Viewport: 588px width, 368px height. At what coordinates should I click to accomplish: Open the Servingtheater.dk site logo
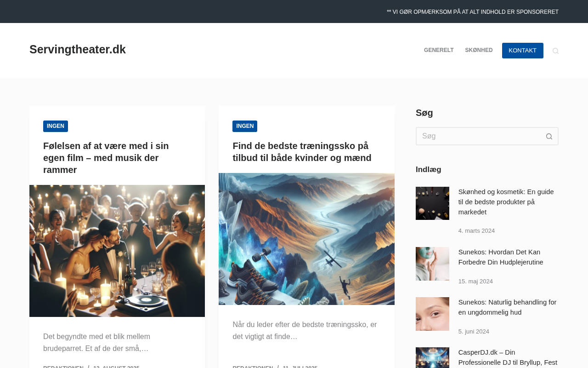78,50
